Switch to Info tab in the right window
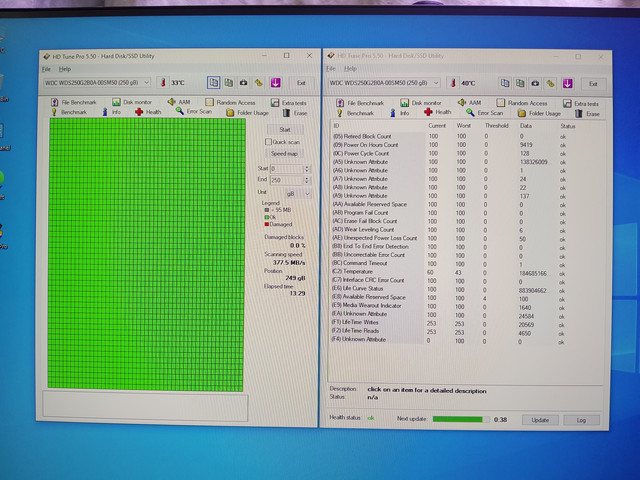Screen dimensions: 640x480 399,113
